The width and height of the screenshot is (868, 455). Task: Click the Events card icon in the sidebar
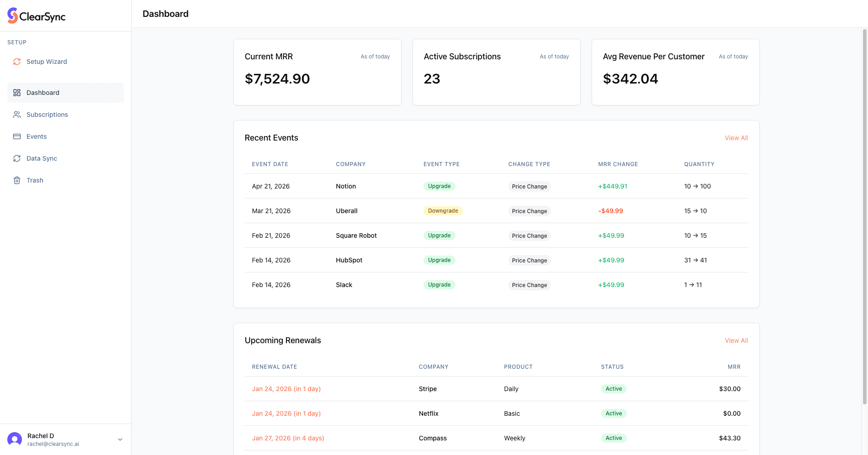pos(17,136)
